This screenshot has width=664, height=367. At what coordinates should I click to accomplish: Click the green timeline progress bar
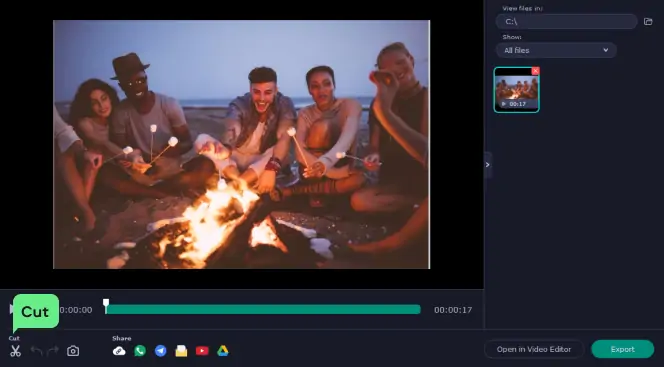pos(263,310)
